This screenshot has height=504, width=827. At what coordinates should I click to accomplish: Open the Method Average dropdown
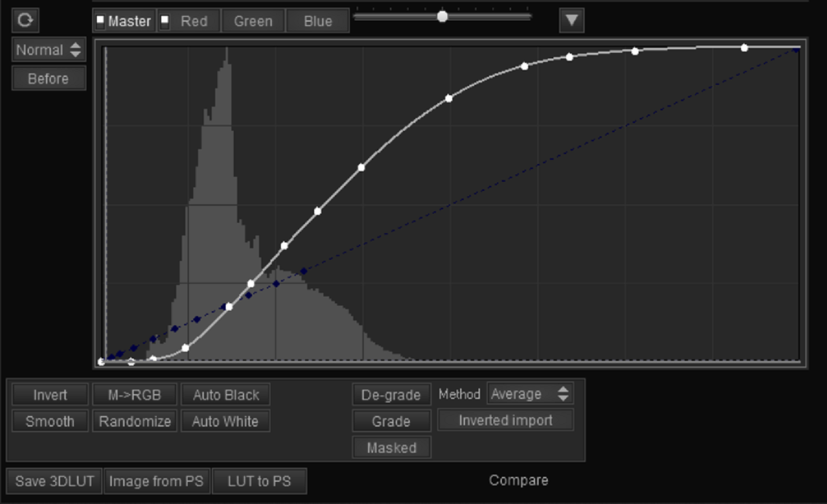point(530,394)
